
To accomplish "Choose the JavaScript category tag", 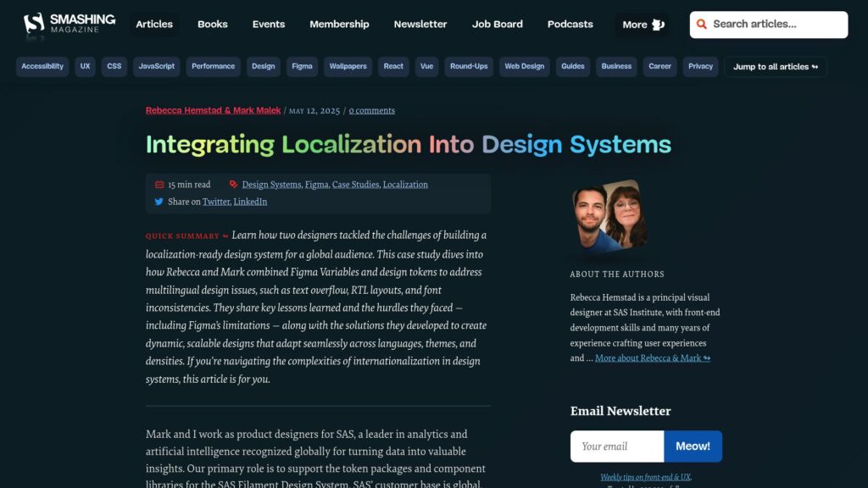I will tap(156, 66).
